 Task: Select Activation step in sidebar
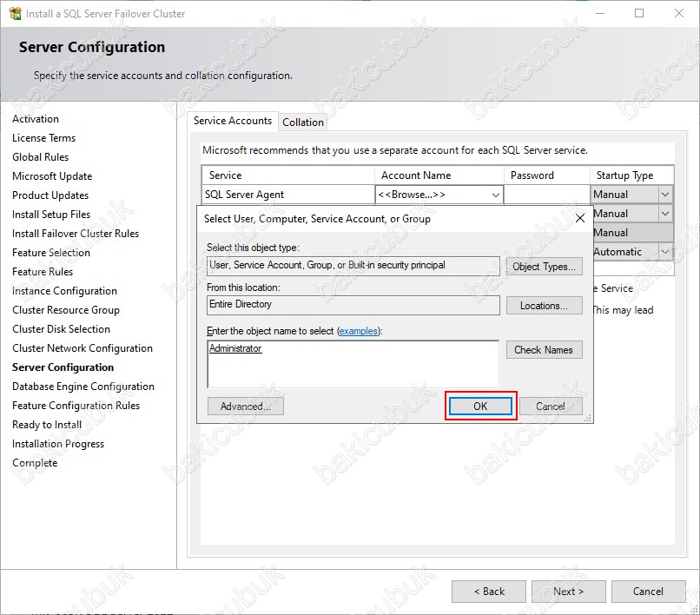coord(36,119)
